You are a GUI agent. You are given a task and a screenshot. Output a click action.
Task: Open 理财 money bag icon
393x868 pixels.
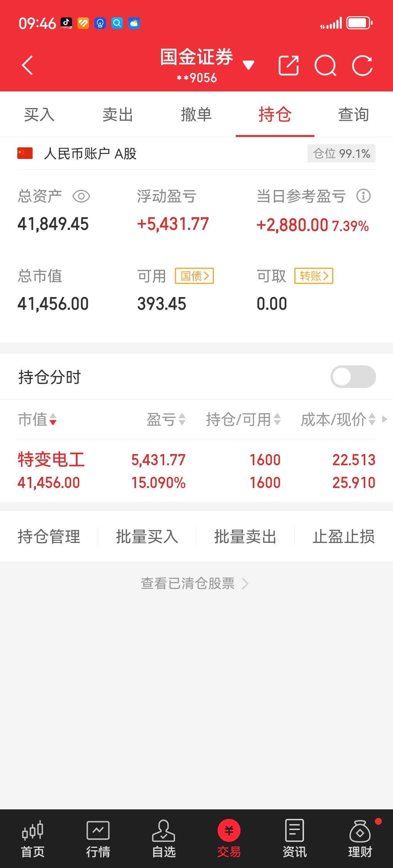tap(360, 838)
